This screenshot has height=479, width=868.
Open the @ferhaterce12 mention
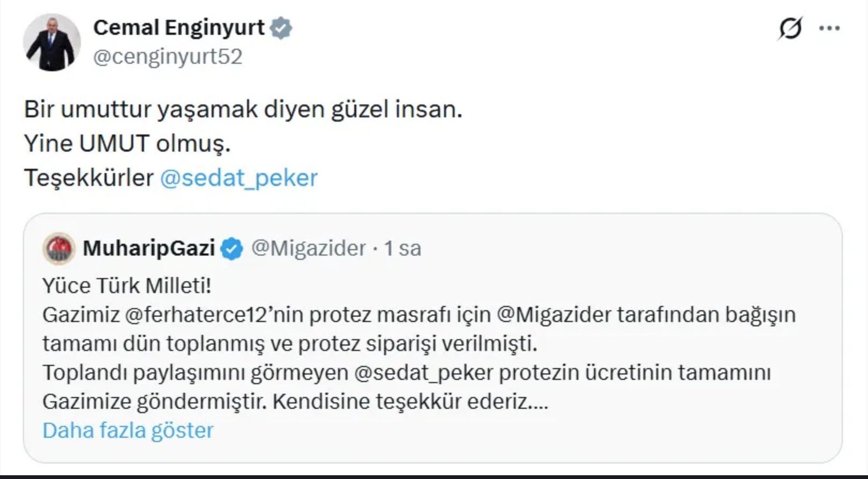197,315
